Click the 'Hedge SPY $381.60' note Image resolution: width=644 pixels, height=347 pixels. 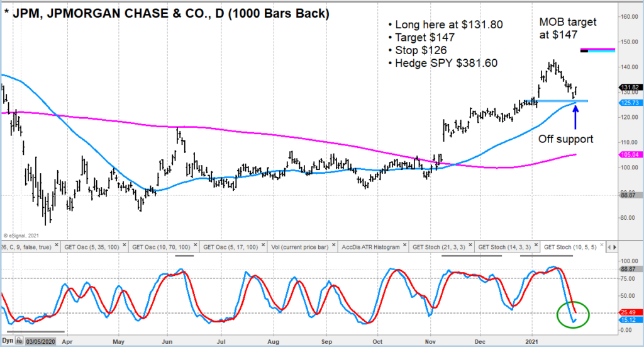tap(443, 63)
